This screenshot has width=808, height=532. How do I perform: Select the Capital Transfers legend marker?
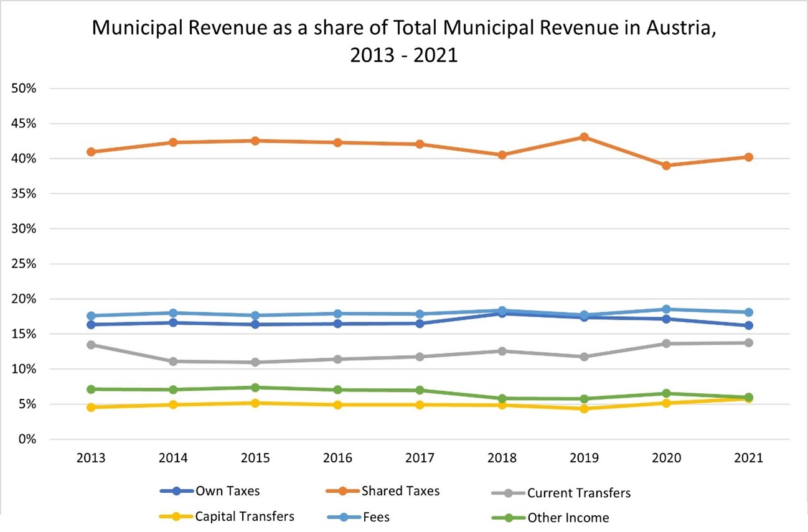click(x=176, y=516)
